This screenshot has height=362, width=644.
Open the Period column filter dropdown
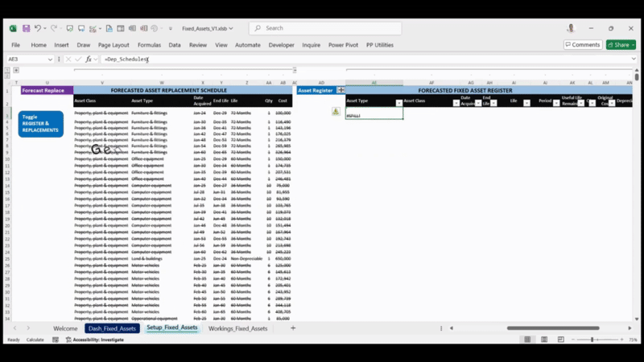point(556,103)
